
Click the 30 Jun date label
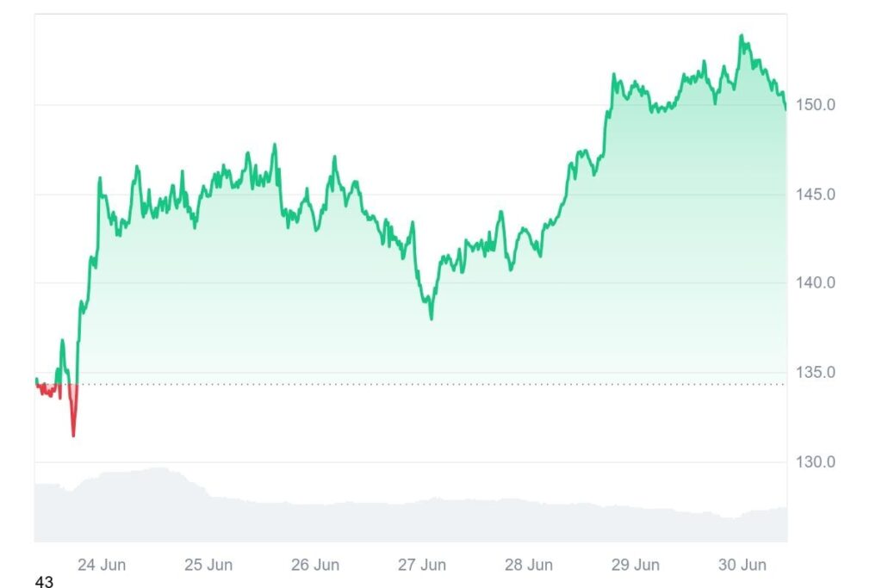[742, 565]
